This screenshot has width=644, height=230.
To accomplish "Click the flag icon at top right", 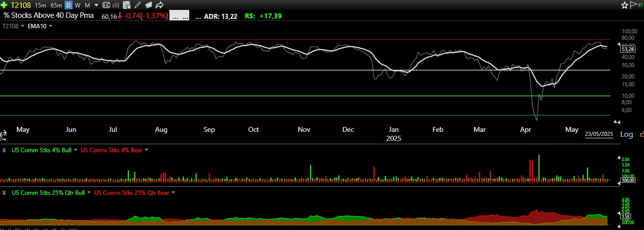I will click(633, 5).
